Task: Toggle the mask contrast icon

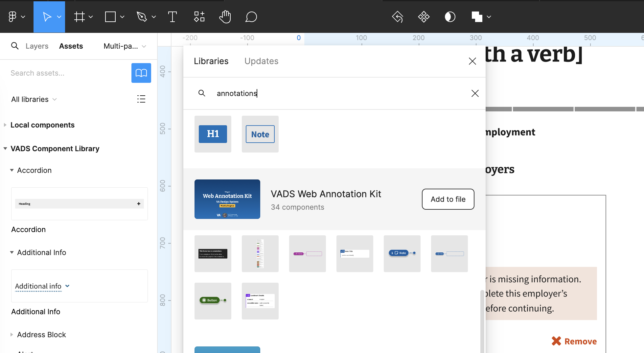Action: 450,16
